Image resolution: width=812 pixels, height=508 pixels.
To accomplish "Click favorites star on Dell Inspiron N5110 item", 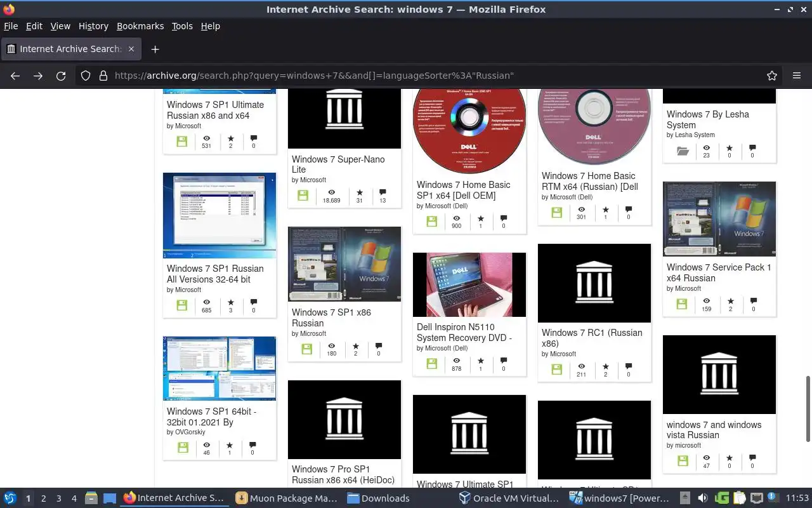I will [481, 361].
